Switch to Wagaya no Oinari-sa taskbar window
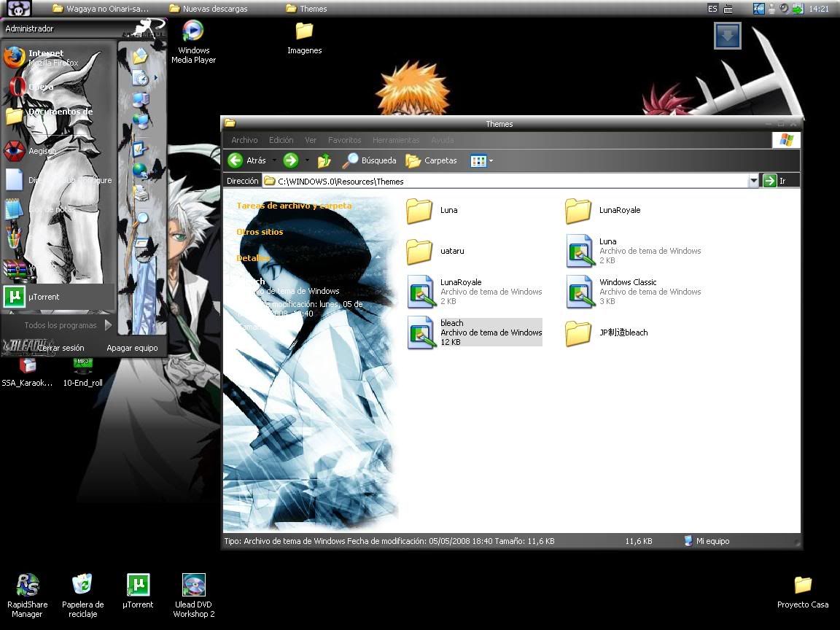Screen dimensions: 840x630 pyautogui.click(x=101, y=9)
